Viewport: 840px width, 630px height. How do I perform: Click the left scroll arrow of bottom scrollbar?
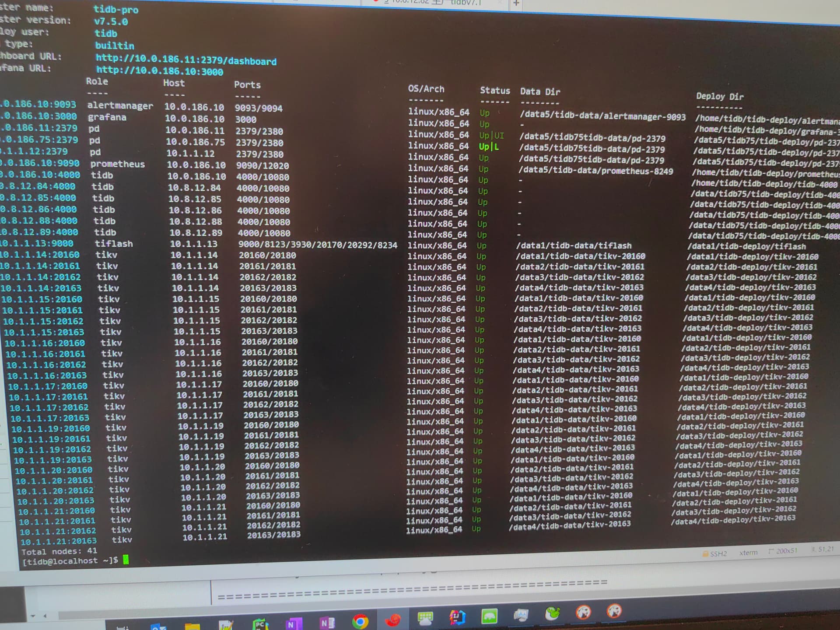click(45, 616)
